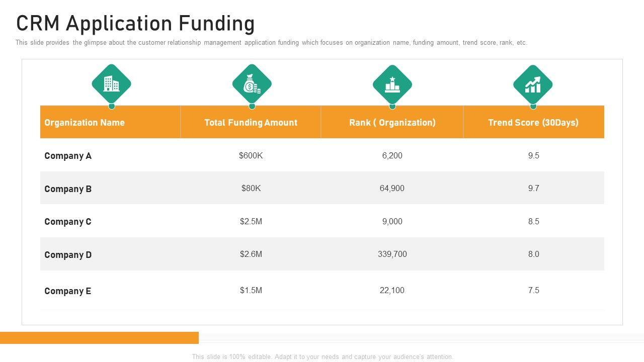Select the Organization Name column header
This screenshot has height=362, width=644.
(85, 122)
